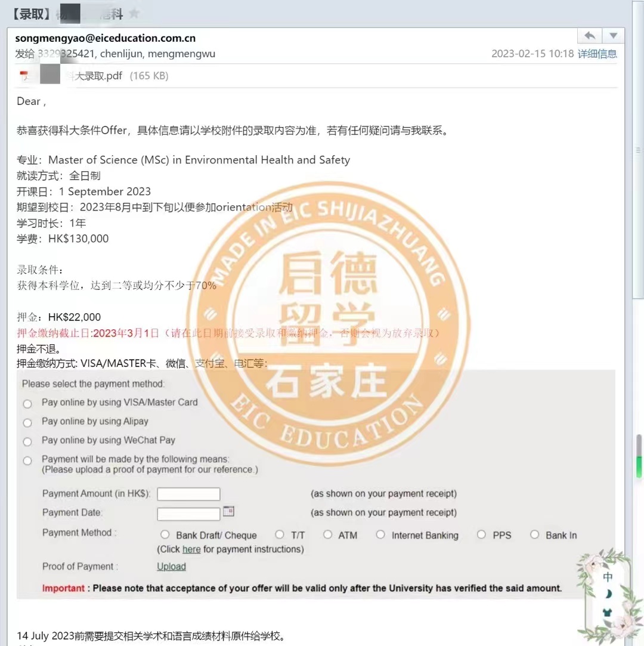Click the line starting '恭喜获得科大条件Offer'
The height and width of the screenshot is (646, 644).
[234, 131]
